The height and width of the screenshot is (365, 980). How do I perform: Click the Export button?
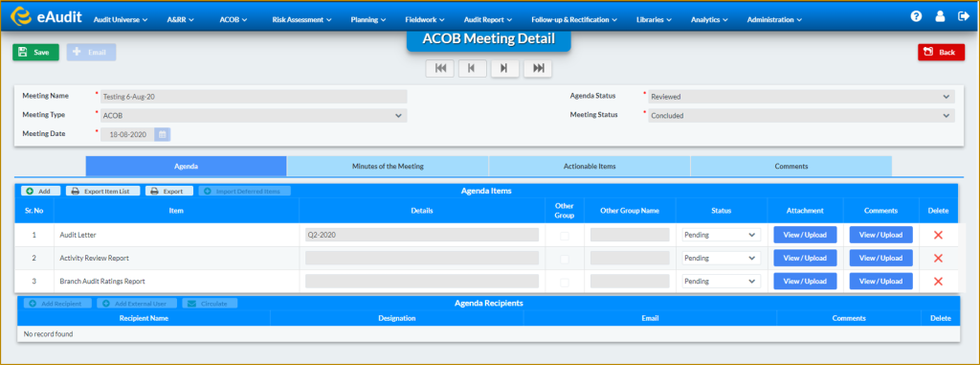(169, 191)
